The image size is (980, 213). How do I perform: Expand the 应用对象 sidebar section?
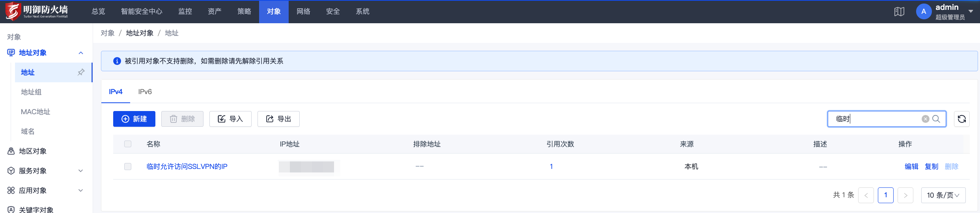[x=81, y=191]
